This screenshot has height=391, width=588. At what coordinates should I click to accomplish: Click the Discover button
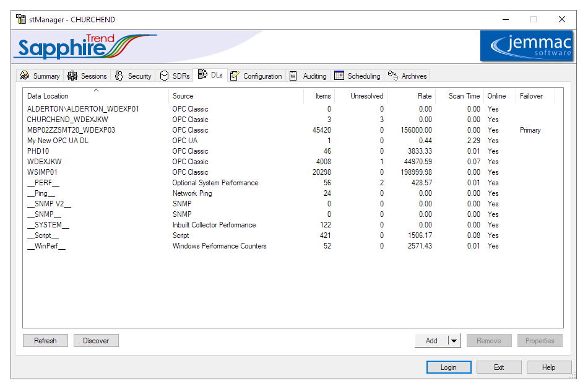coord(96,341)
